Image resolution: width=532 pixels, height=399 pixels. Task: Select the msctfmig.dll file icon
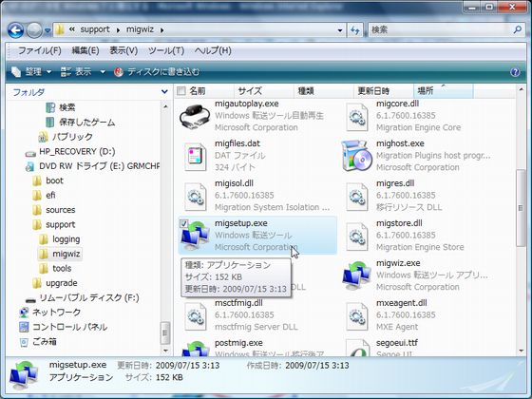[196, 316]
